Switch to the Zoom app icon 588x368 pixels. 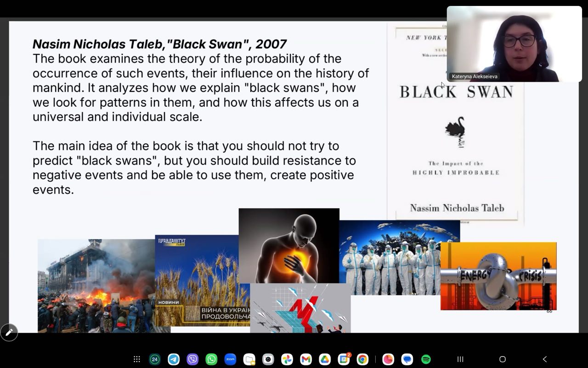[230, 359]
